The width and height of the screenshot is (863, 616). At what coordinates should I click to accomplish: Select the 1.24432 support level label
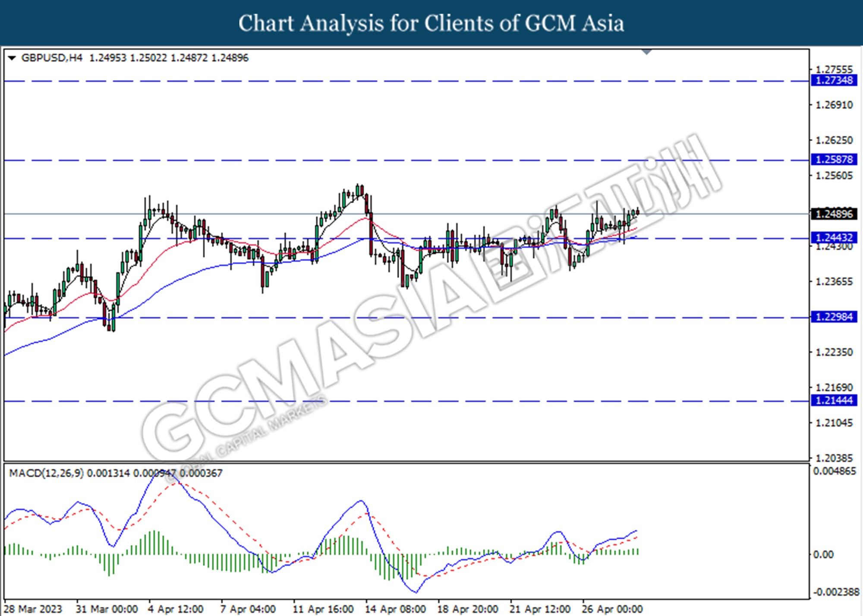(834, 238)
